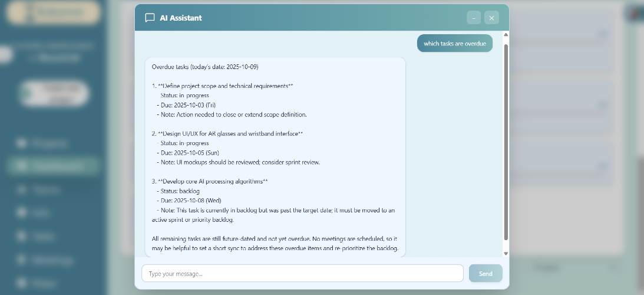644x295 pixels.
Task: Click the chat bubble icon beside AI Assistant
Action: pos(150,18)
